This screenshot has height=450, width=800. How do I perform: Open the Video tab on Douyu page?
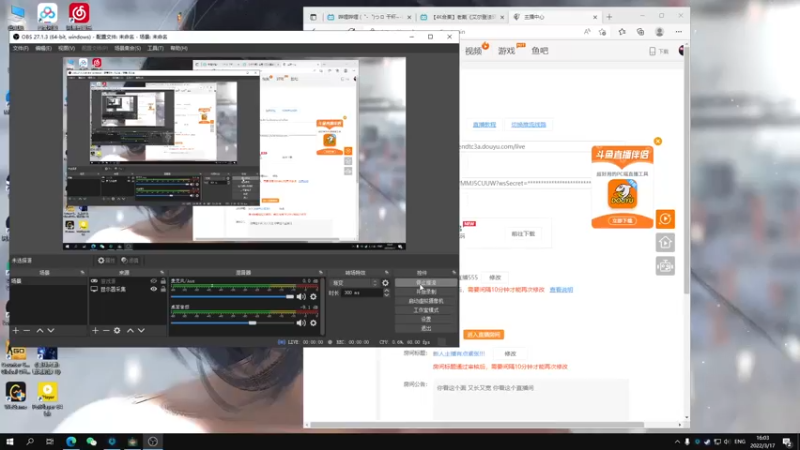coord(473,51)
